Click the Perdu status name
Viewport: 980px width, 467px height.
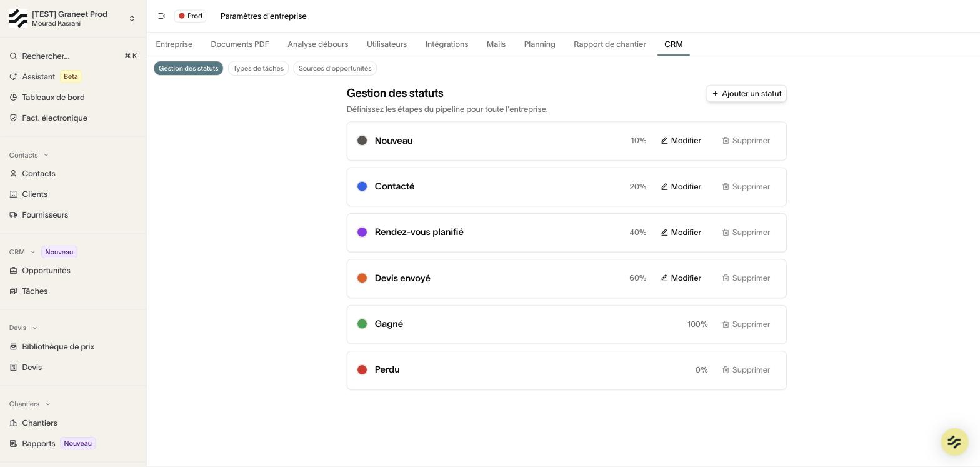click(387, 370)
